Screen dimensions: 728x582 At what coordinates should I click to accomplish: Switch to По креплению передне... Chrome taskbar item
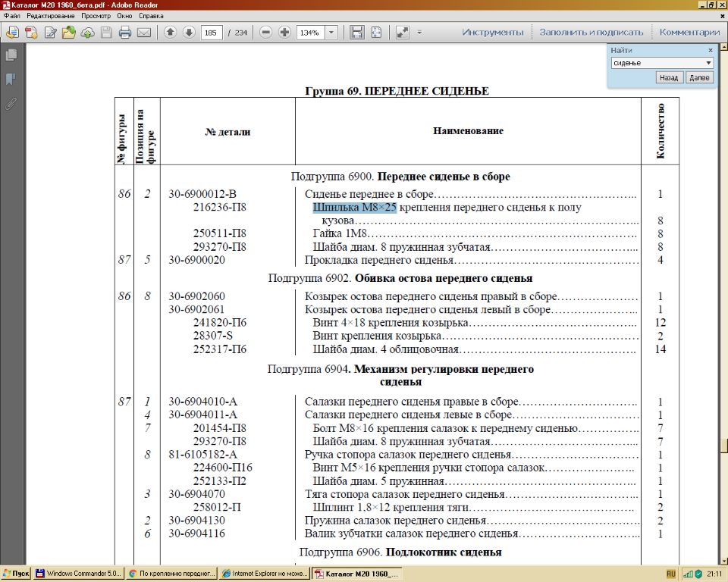pyautogui.click(x=172, y=574)
